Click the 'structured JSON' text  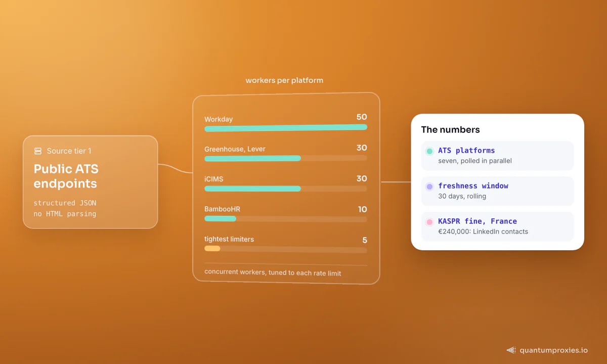pos(65,203)
